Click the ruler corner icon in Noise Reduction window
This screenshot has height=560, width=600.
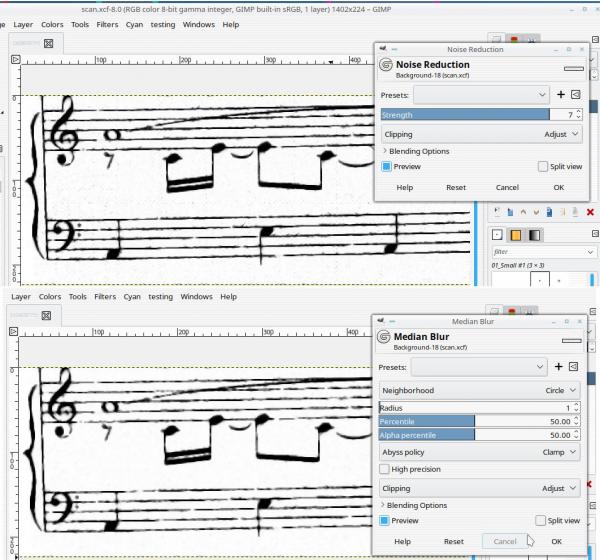click(15, 59)
